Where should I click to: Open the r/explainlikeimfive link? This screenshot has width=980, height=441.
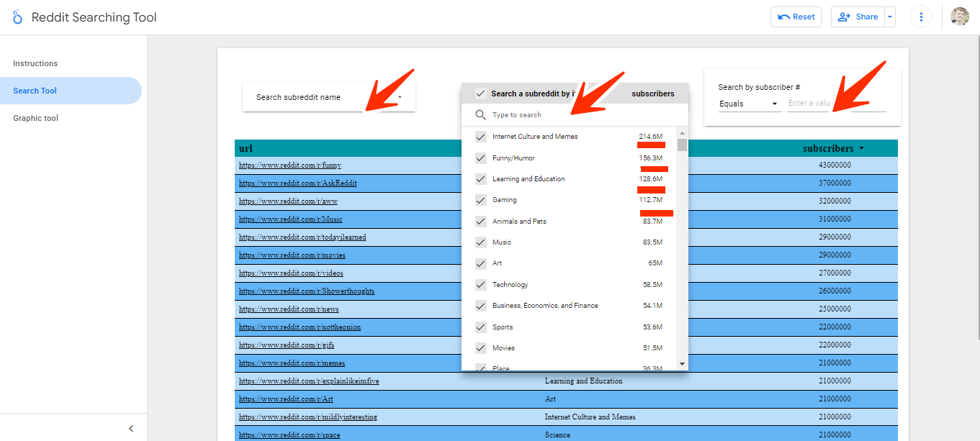310,381
